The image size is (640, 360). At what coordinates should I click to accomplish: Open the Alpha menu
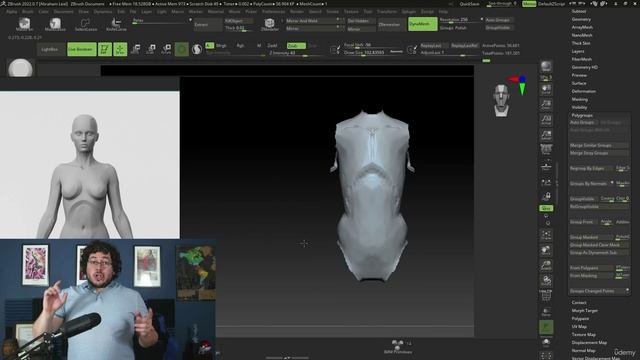click(11, 11)
